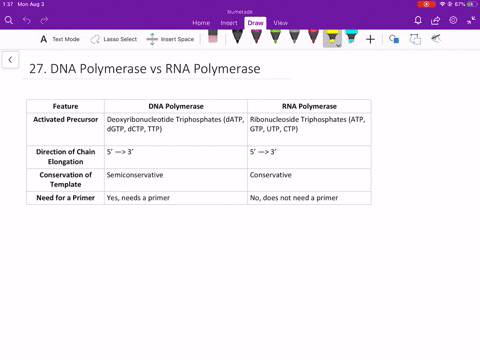Open the shapes tool

click(x=394, y=39)
